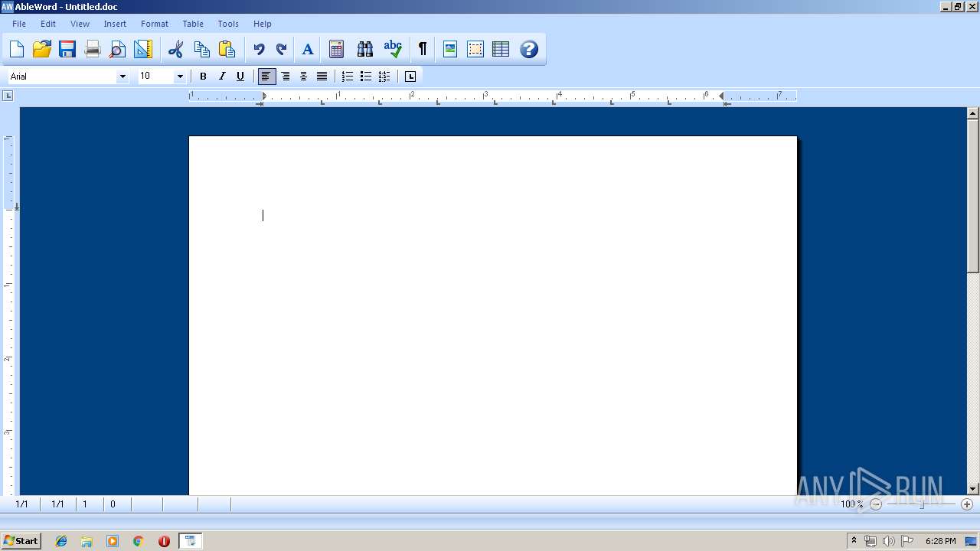Open Find using the binoculars icon
Viewport: 980px width, 551px height.
coord(365,50)
